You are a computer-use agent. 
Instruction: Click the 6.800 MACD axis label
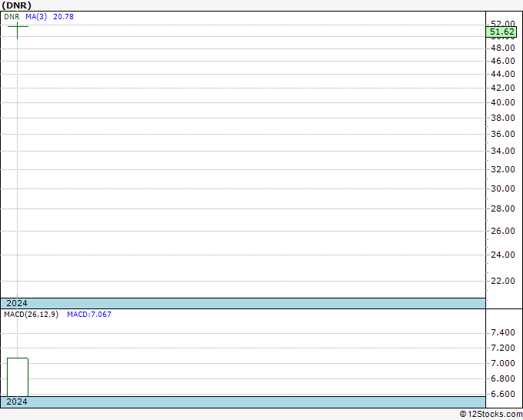[503, 378]
